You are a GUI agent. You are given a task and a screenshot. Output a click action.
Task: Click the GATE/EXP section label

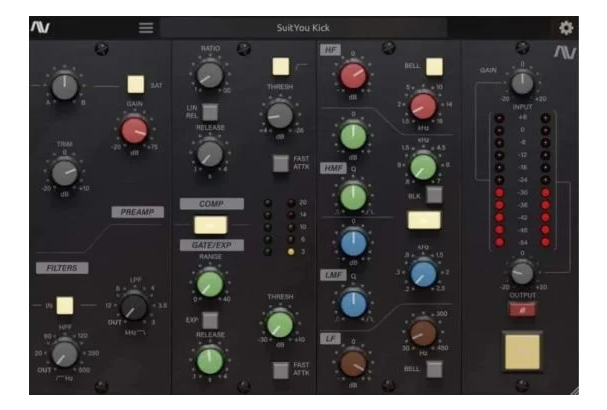click(x=212, y=245)
